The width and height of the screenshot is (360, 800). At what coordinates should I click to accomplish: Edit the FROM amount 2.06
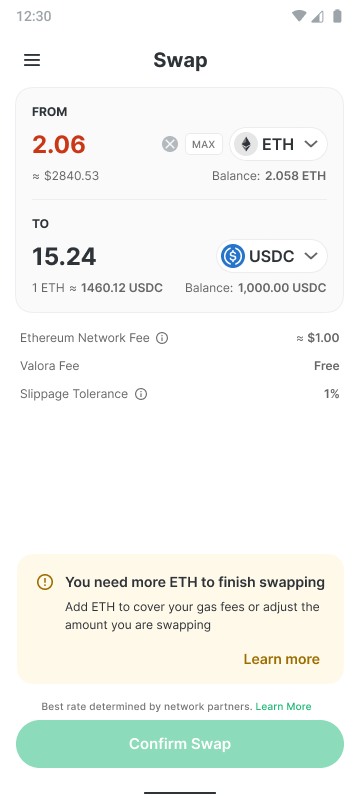click(59, 144)
